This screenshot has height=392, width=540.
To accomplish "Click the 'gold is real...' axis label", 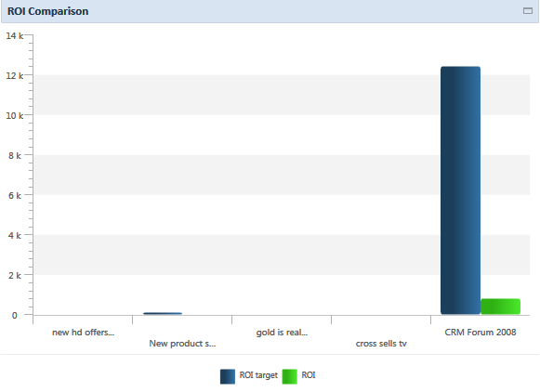I will tap(282, 333).
